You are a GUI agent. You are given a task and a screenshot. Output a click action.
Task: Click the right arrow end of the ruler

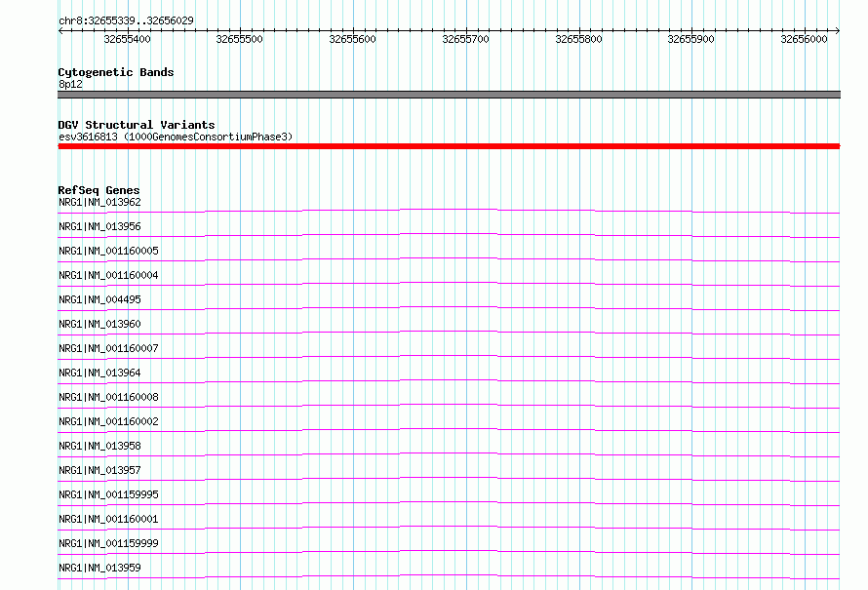pos(838,31)
